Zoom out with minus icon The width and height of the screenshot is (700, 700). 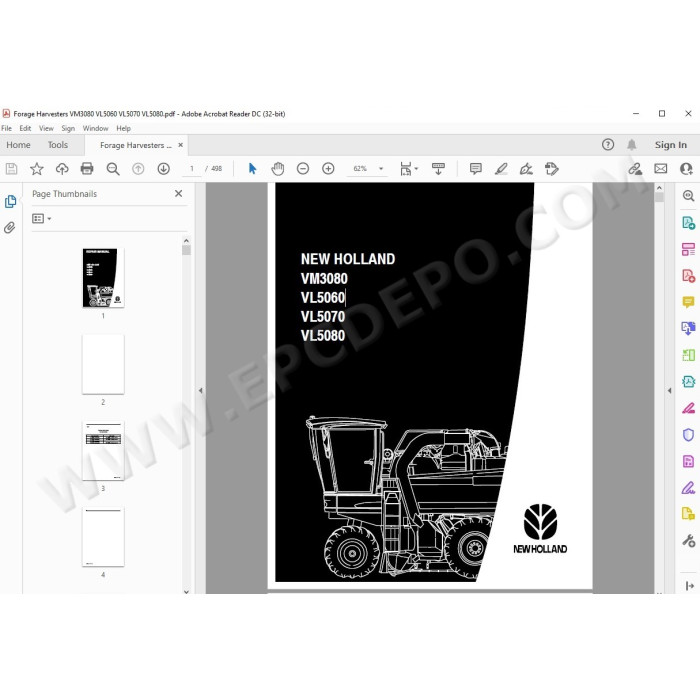(x=303, y=169)
